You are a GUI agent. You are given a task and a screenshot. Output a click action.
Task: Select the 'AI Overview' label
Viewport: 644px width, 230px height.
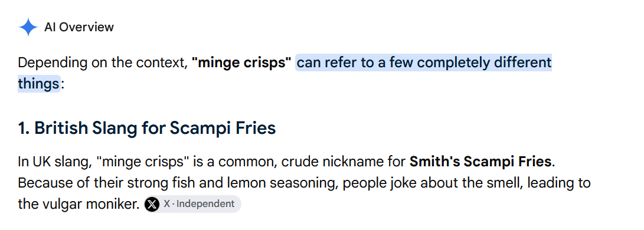(x=79, y=27)
